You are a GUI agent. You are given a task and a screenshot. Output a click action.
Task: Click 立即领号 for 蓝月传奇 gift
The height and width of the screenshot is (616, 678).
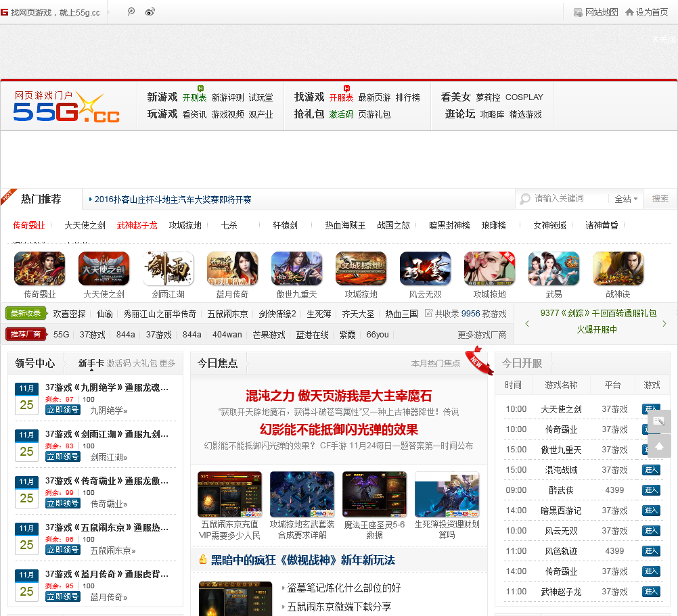tap(63, 596)
